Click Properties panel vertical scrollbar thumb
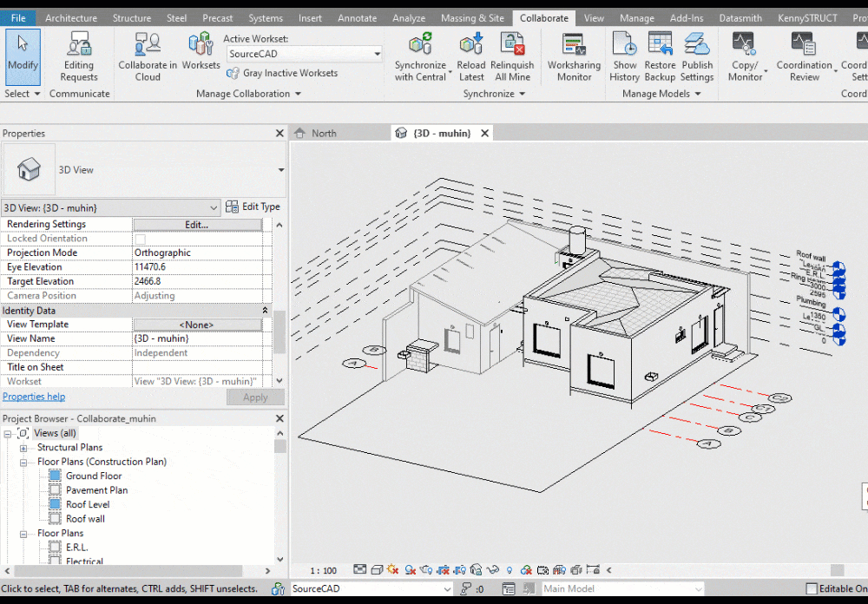The height and width of the screenshot is (604, 868). tap(279, 332)
